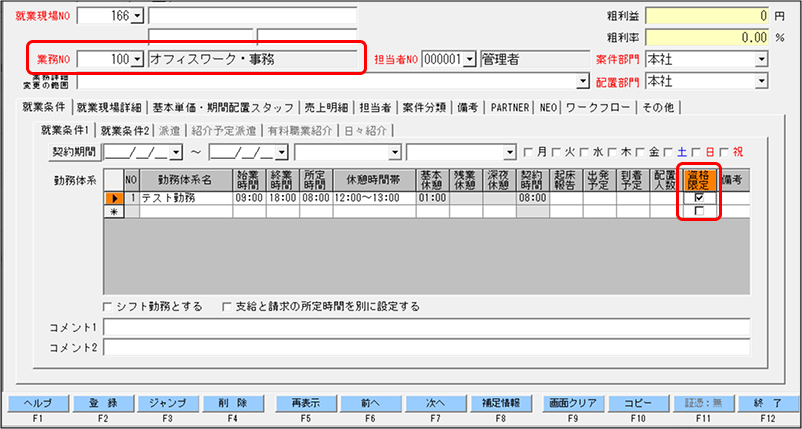Click the ジャンプ button

point(167,402)
